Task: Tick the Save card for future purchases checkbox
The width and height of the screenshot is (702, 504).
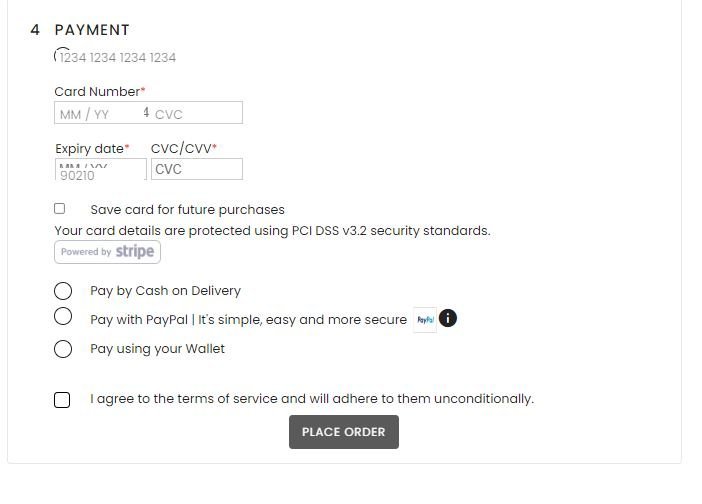Action: (60, 209)
